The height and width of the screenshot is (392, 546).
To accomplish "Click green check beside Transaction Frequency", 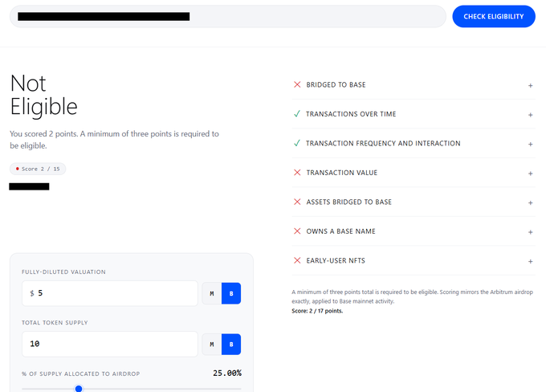I will (x=297, y=143).
